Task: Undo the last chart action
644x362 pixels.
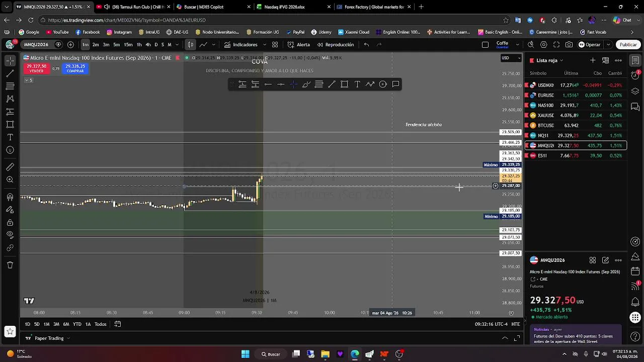Action: 366,44
